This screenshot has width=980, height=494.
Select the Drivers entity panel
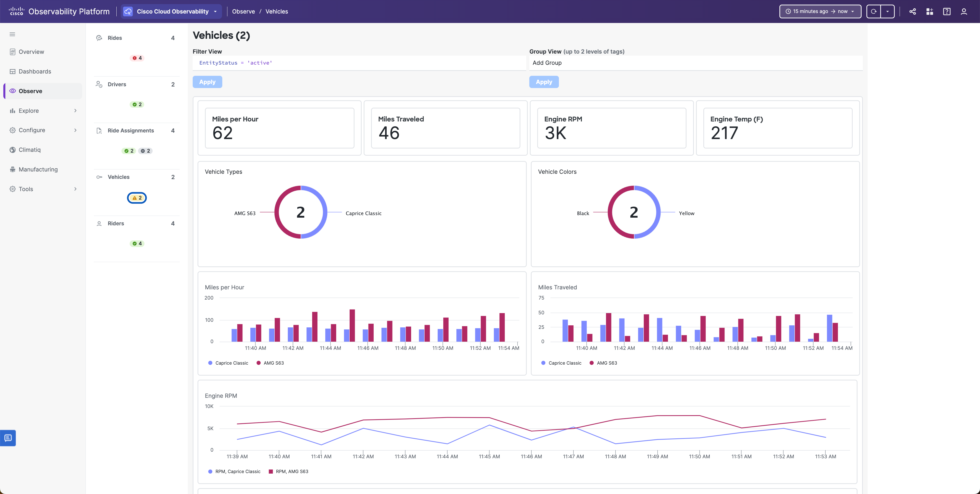click(x=117, y=84)
